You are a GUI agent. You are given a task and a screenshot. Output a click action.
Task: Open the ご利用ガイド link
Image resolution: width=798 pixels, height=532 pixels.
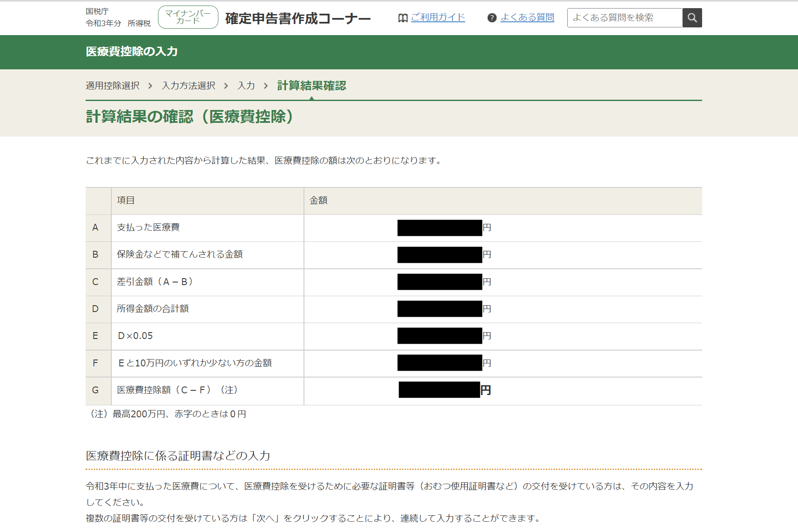[x=438, y=18]
